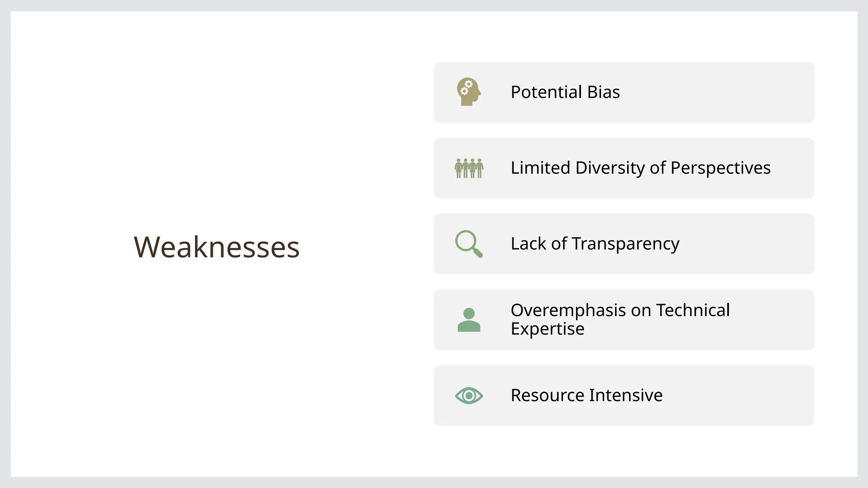Click the word Bias in first card
The height and width of the screenshot is (488, 868).
[603, 92]
